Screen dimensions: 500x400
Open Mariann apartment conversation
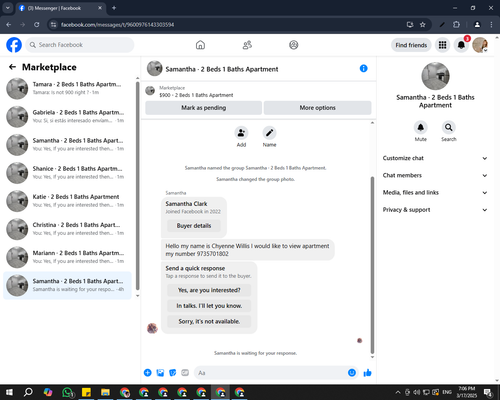click(x=67, y=257)
